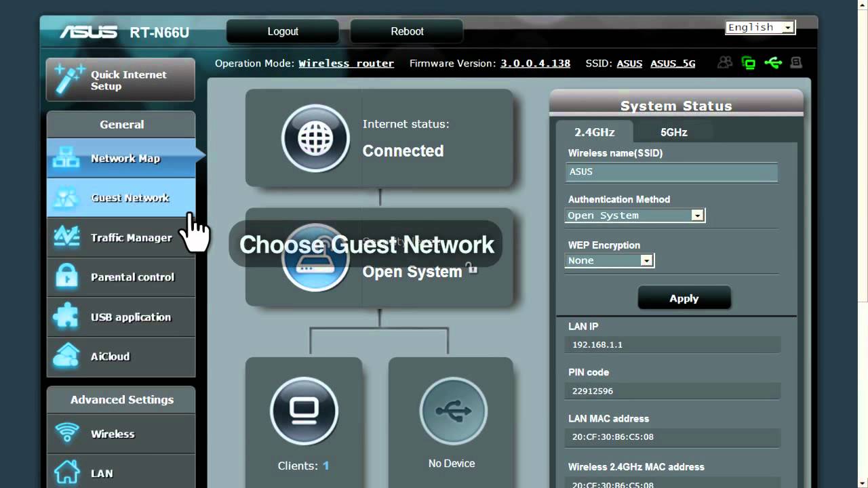
Task: Click the Wireless 2.4GHz MAC address label
Action: 636,467
